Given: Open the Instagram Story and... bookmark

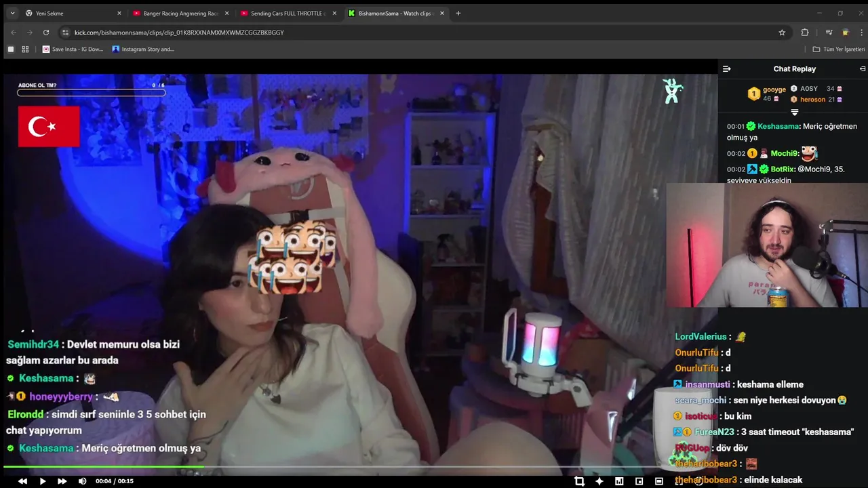Looking at the screenshot, I should coord(143,49).
